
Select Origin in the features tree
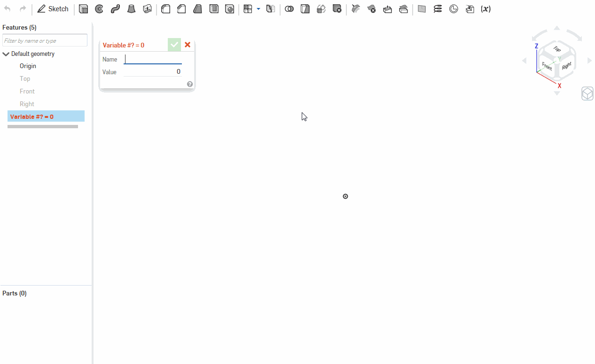click(x=28, y=66)
